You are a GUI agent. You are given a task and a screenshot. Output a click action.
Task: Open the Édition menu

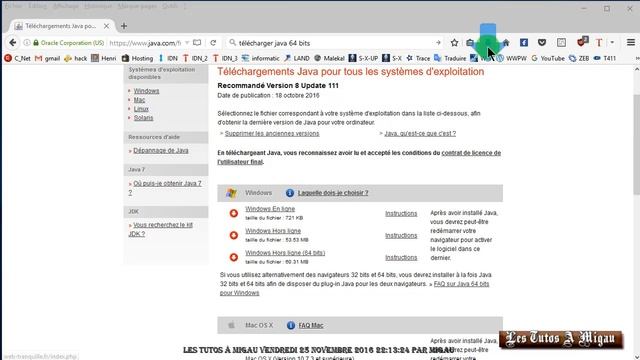pyautogui.click(x=38, y=6)
